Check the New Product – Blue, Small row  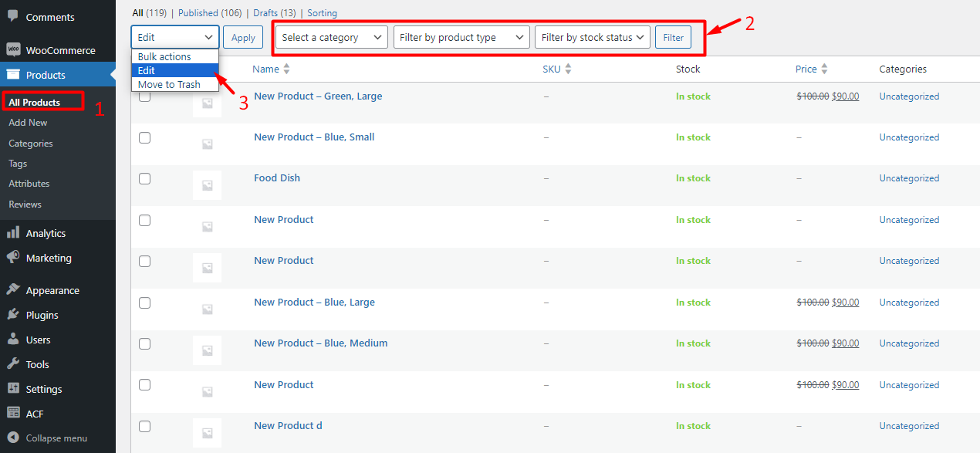144,137
